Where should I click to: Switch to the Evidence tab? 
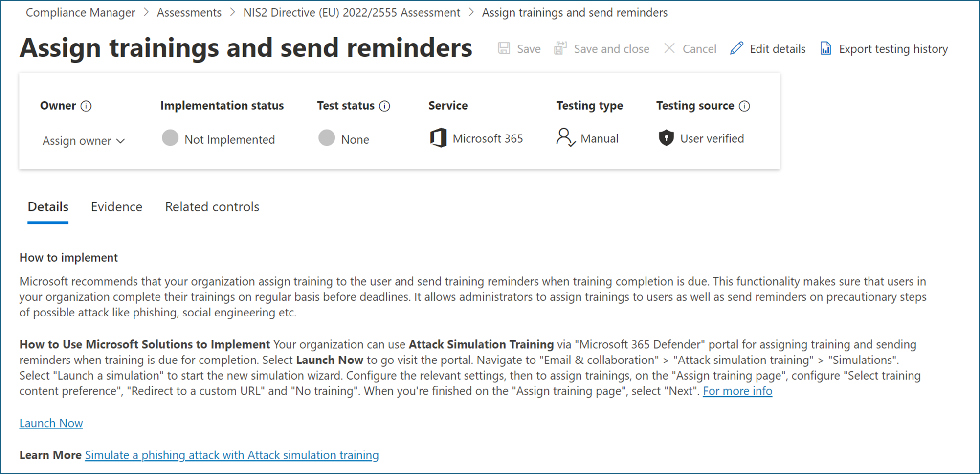116,207
